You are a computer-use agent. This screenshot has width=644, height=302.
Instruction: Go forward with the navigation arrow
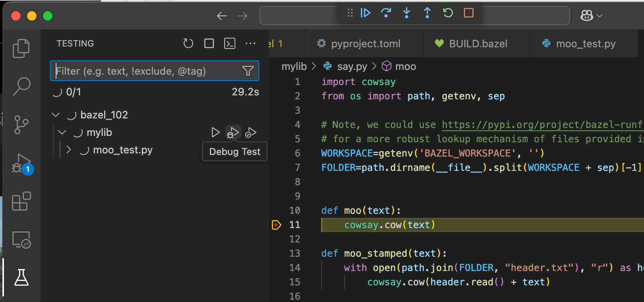pos(242,16)
